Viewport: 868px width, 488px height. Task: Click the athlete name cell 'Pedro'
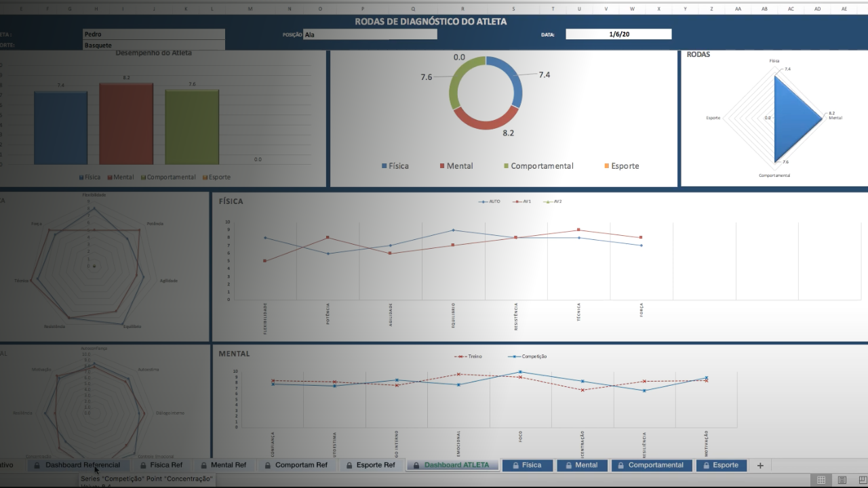pyautogui.click(x=153, y=34)
